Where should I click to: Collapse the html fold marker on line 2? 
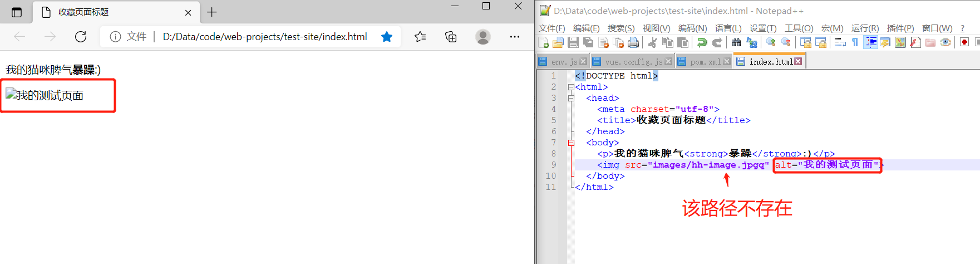571,87
